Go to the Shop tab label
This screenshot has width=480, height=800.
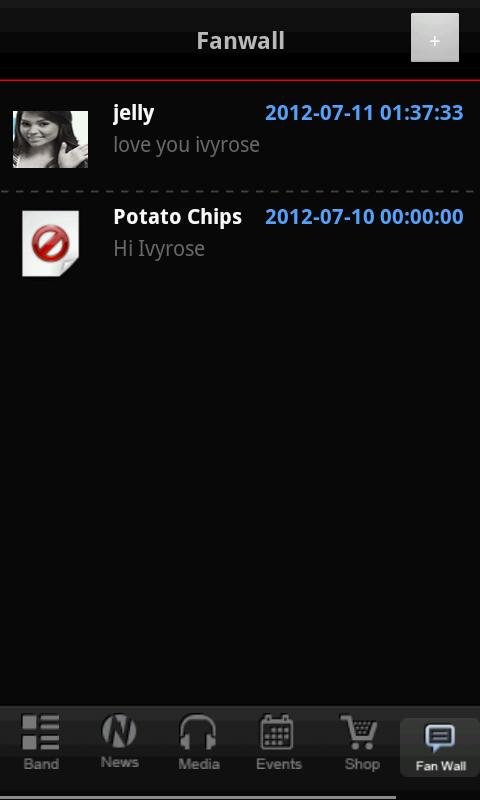click(362, 764)
